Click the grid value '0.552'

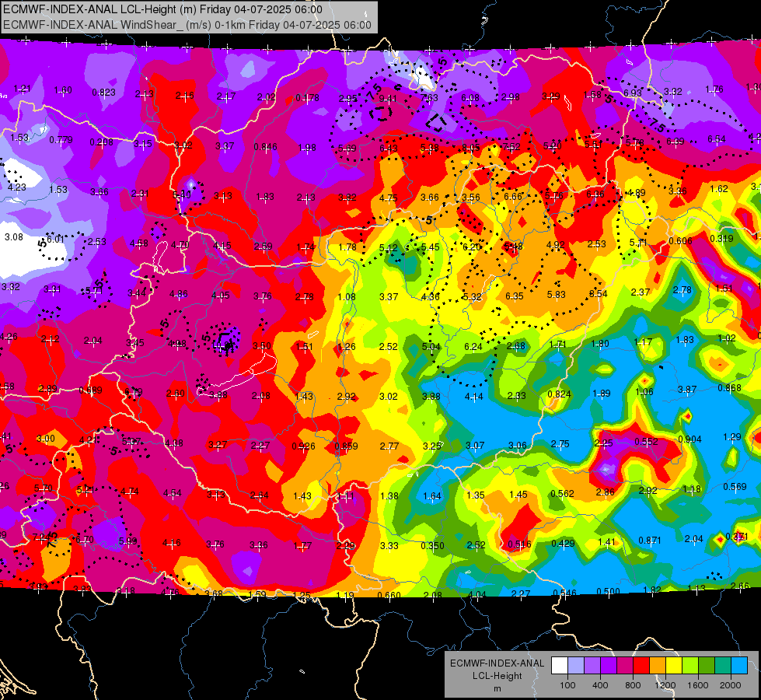tap(647, 441)
